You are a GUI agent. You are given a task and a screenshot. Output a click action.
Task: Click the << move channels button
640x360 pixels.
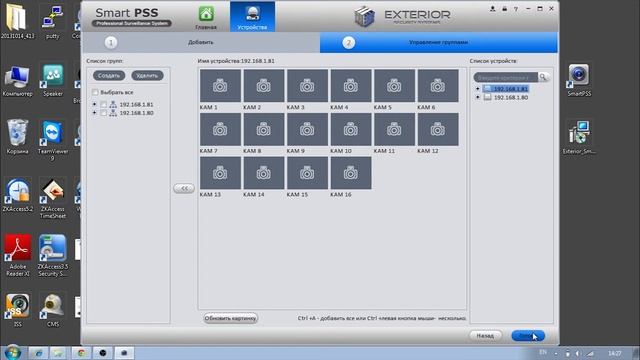184,188
